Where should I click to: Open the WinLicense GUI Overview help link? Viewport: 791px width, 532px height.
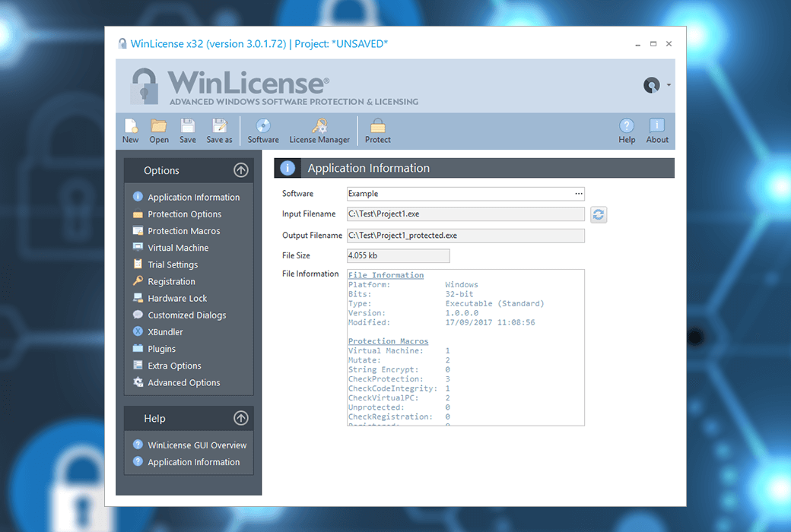[192, 445]
